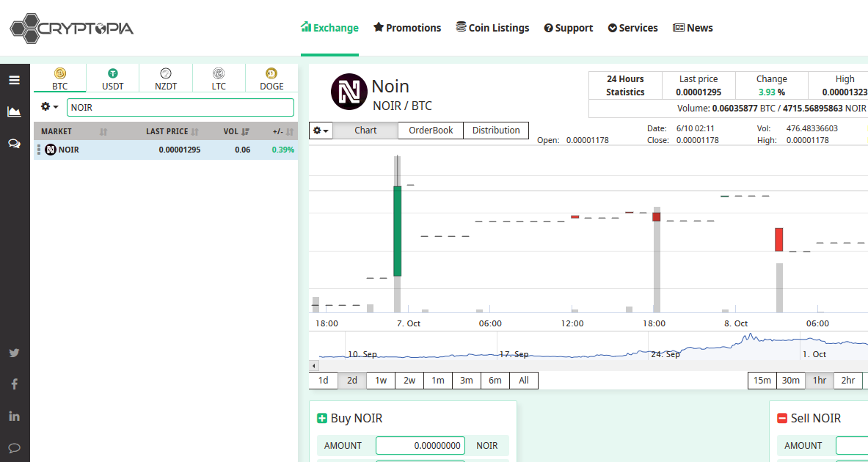
Task: Open chart settings gear dropdown
Action: 321,131
